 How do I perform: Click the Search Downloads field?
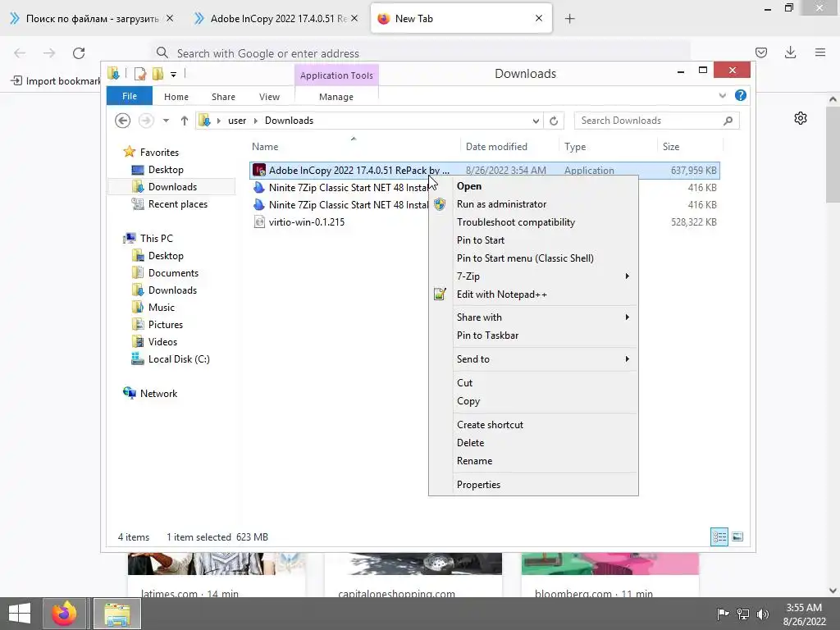coord(657,121)
